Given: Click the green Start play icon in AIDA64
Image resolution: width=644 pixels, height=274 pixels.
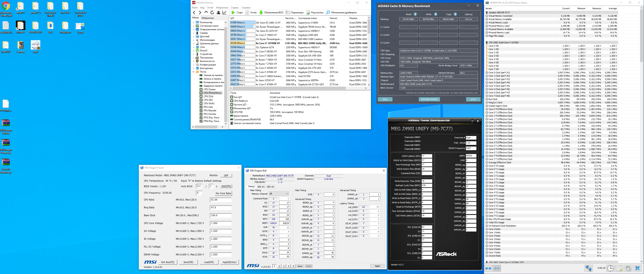Looking at the screenshot, I should tap(233, 13).
